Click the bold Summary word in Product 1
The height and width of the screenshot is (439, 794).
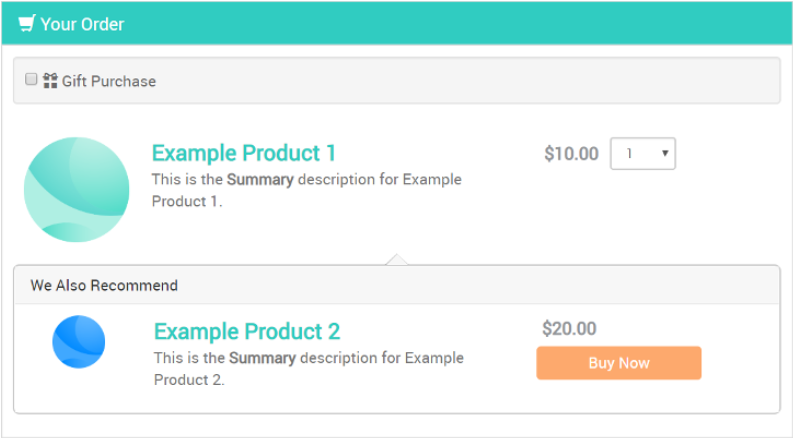260,180
